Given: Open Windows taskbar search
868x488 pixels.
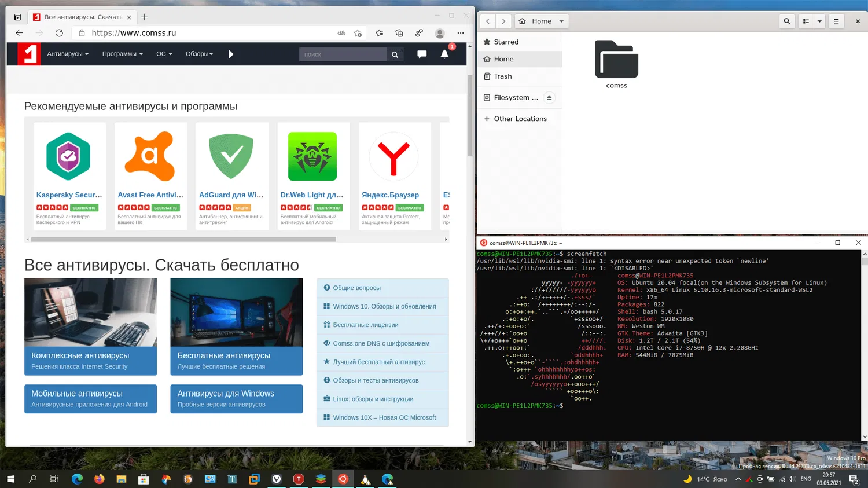Looking at the screenshot, I should [32, 479].
